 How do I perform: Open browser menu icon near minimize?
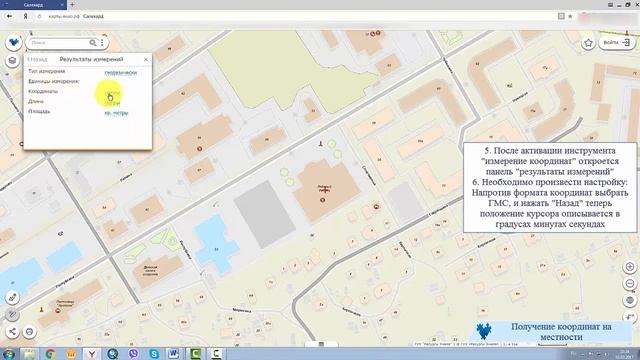[611, 4]
